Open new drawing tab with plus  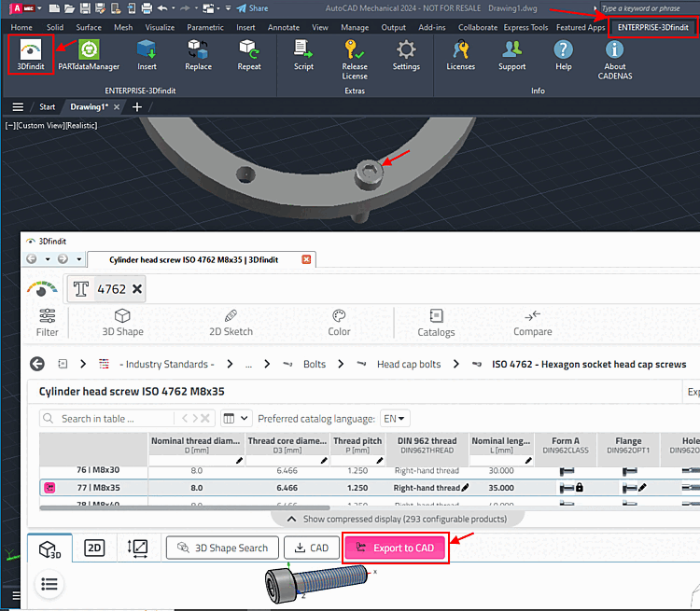[137, 107]
